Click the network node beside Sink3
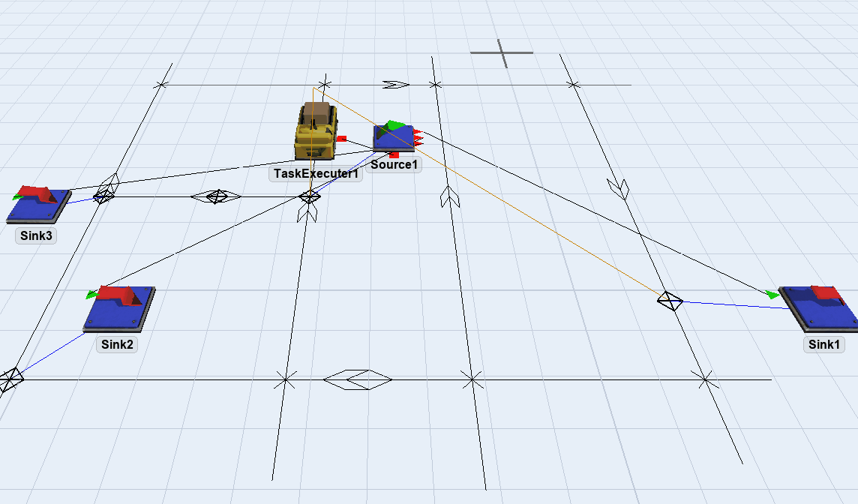The width and height of the screenshot is (858, 504). point(103,196)
